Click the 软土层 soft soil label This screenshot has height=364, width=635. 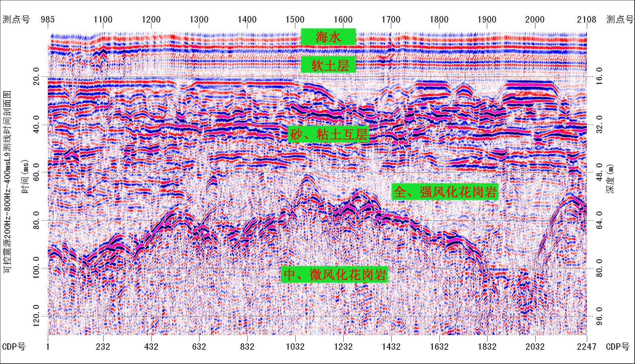click(x=328, y=65)
